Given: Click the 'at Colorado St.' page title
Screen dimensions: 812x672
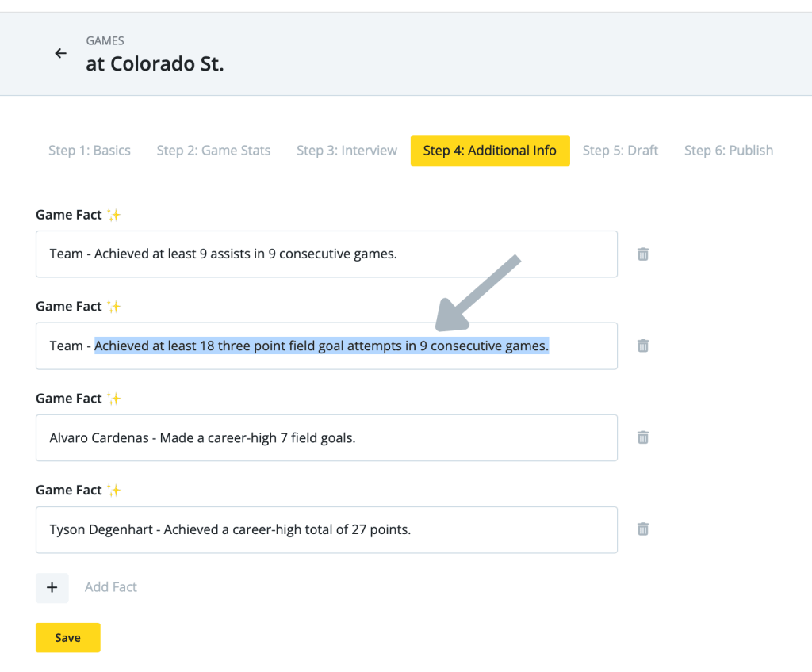Looking at the screenshot, I should (155, 64).
